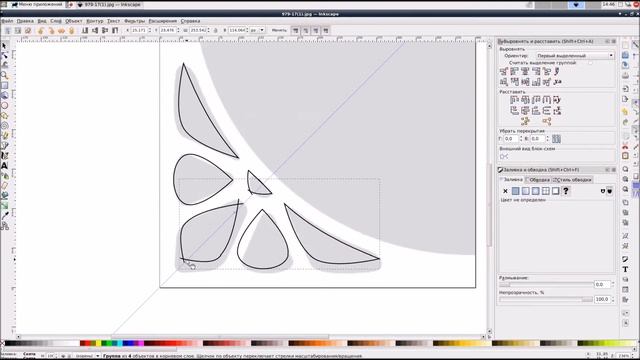Select the Spiral tool
The image size is (640, 360).
pyautogui.click(x=4, y=125)
